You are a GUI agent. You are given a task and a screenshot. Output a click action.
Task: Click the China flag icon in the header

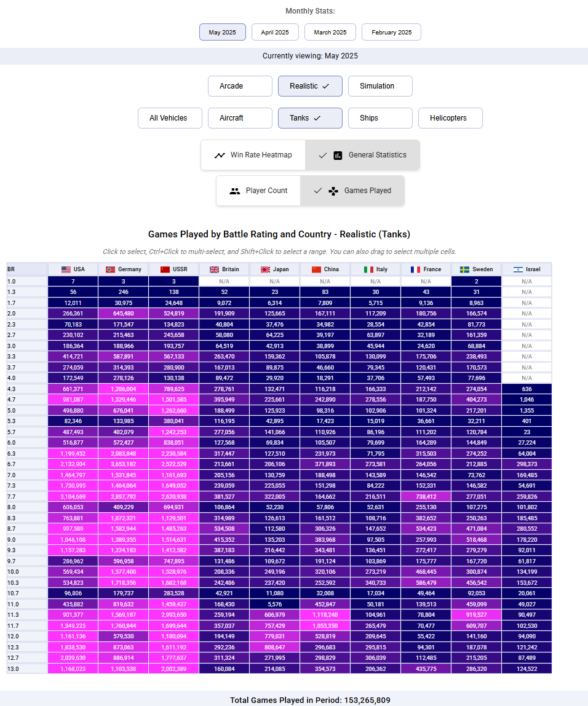pos(316,269)
